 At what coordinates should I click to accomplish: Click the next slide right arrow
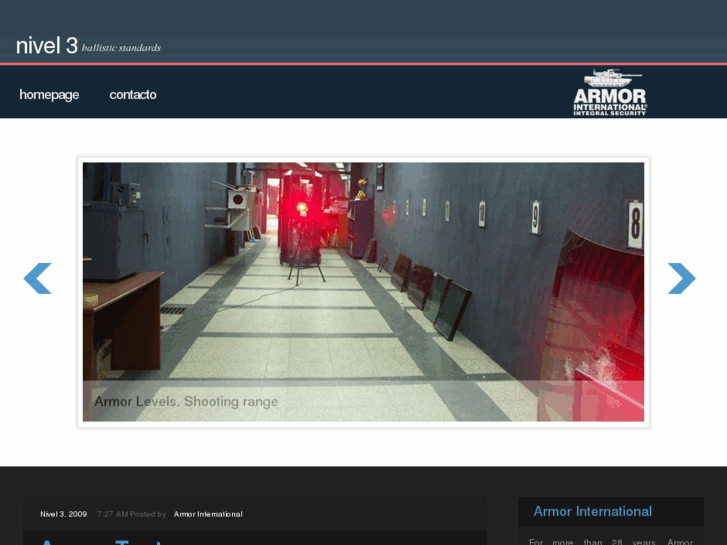(x=682, y=278)
